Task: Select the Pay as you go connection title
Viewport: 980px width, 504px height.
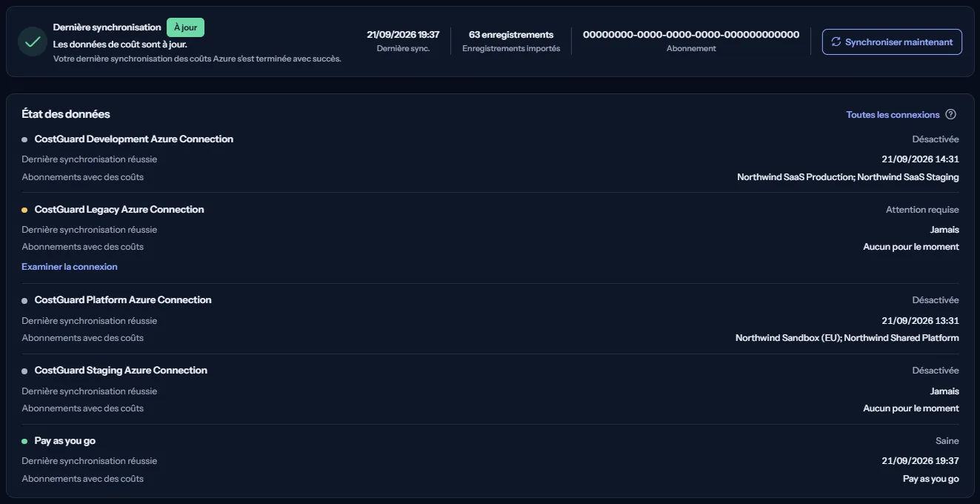Action: pyautogui.click(x=64, y=440)
